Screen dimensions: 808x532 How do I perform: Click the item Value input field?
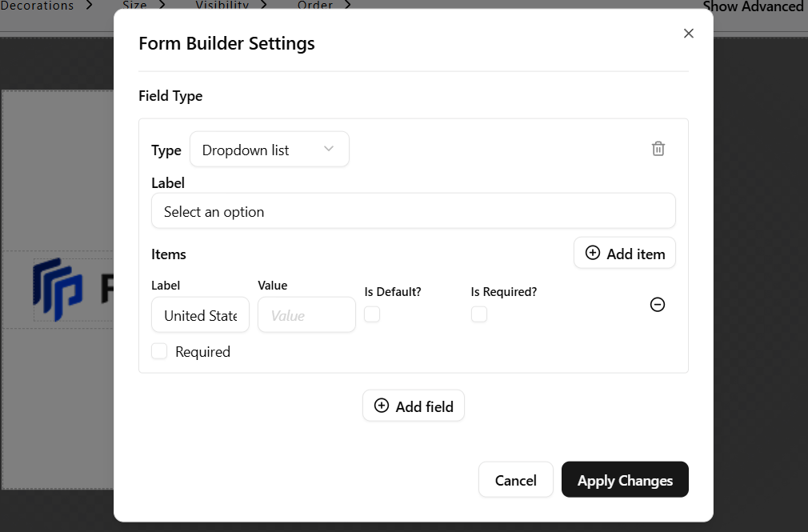(306, 315)
